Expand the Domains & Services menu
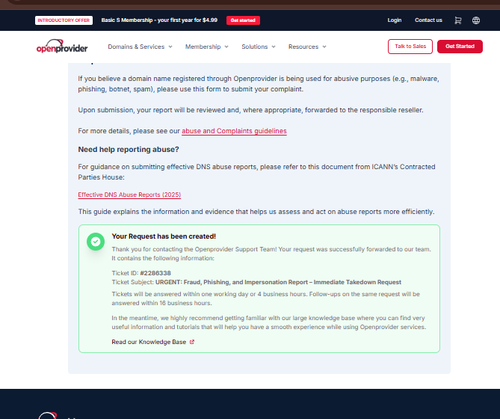Image resolution: width=500 pixels, height=419 pixels. [140, 47]
